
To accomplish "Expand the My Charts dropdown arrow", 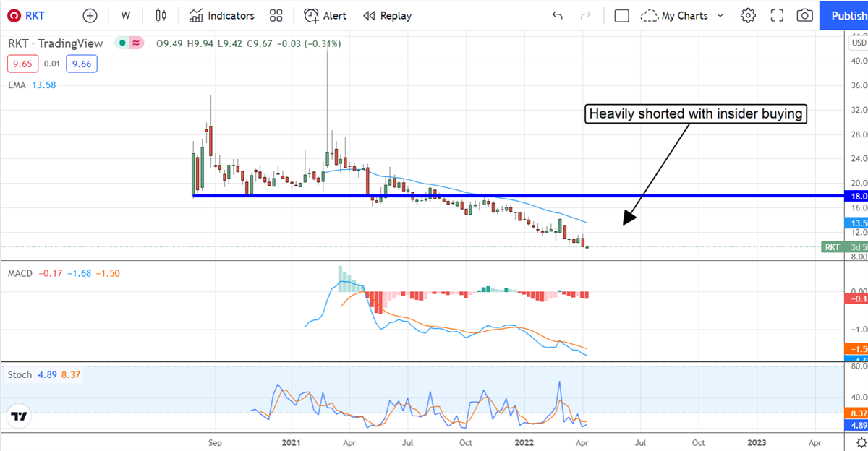I will click(x=720, y=15).
